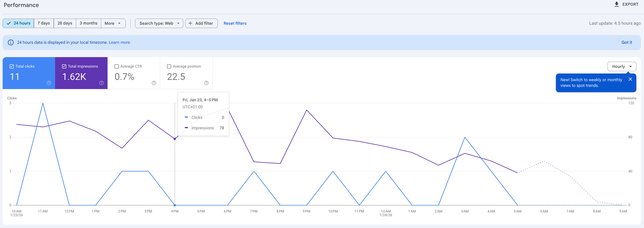The image size is (644, 228).
Task: Enable the Average CTR checkbox
Action: click(117, 66)
